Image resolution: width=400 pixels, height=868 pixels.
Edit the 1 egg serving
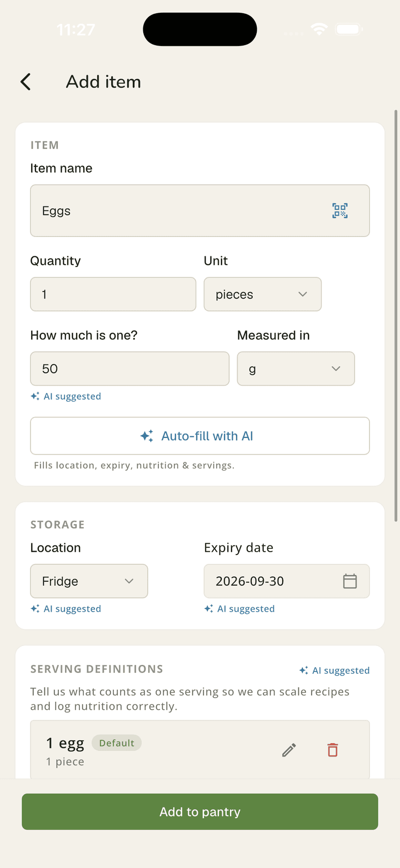289,750
